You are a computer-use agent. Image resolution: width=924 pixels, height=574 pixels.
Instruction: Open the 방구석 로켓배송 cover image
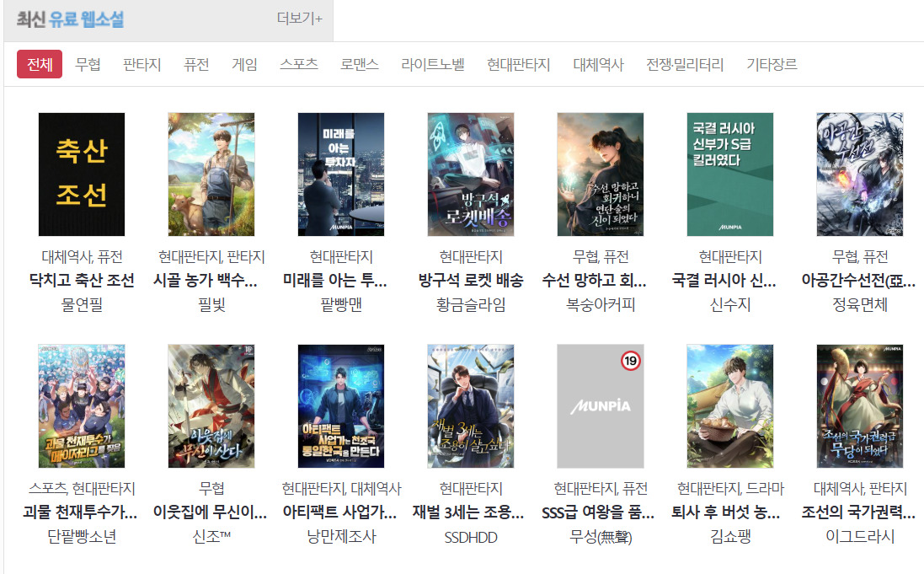pyautogui.click(x=471, y=174)
